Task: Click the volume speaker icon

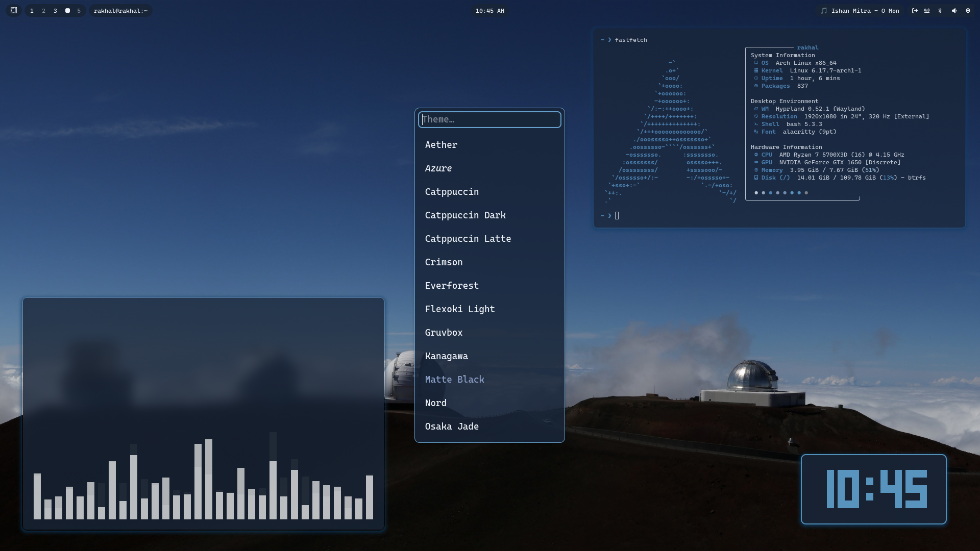Action: [x=954, y=11]
